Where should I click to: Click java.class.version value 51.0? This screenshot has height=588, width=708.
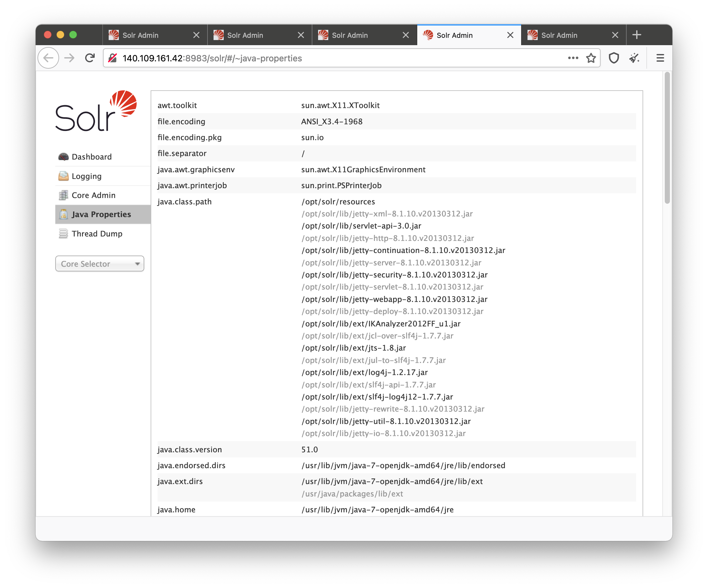pyautogui.click(x=310, y=449)
